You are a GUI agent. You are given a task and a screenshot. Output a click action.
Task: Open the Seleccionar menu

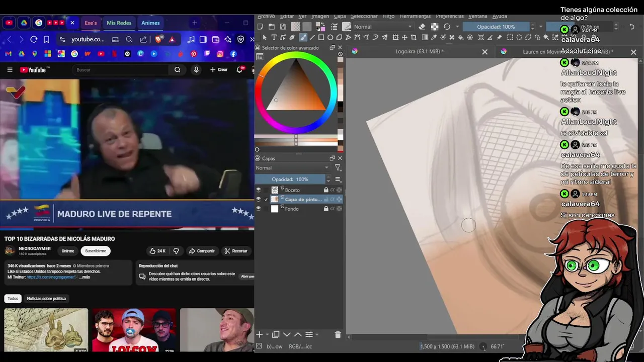pos(364,16)
